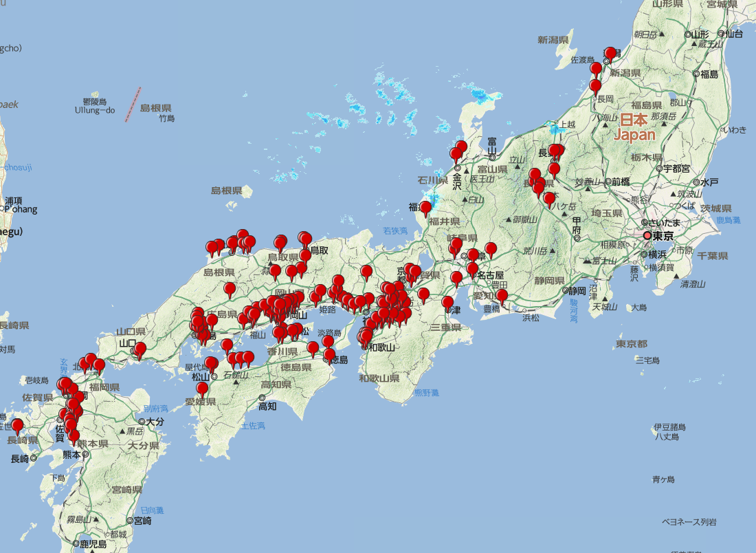The width and height of the screenshot is (756, 553).
Task: Click the 東京 city label
Action: pyautogui.click(x=663, y=237)
